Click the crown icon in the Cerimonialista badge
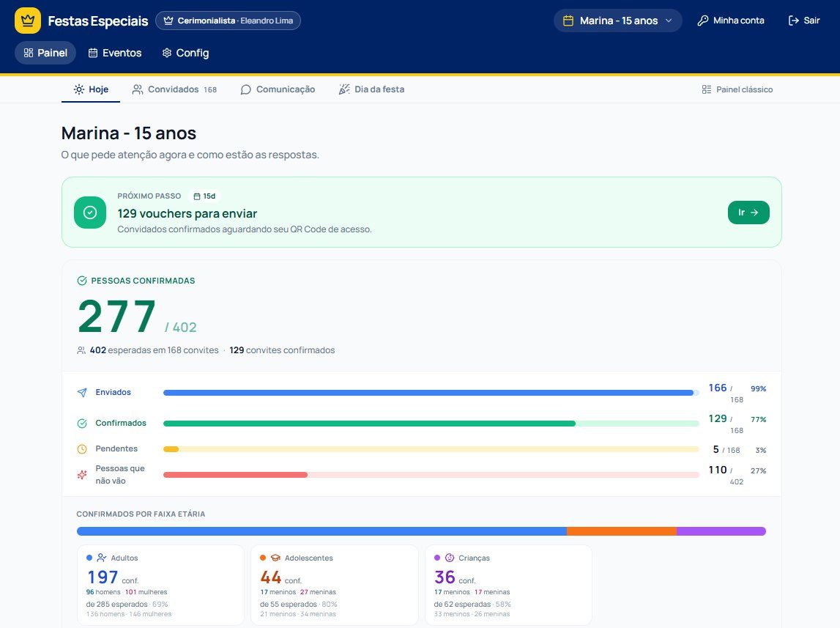840x628 pixels. (168, 21)
